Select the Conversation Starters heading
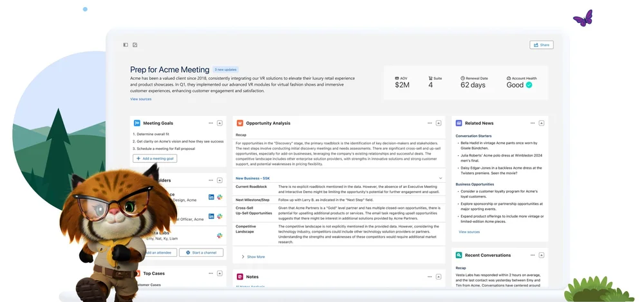The height and width of the screenshot is (302, 644). [473, 136]
